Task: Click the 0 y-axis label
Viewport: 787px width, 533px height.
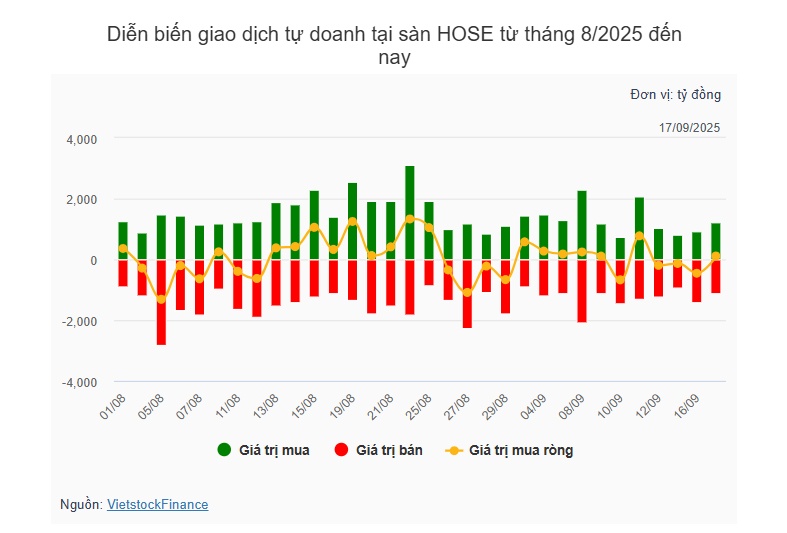Action: click(94, 261)
